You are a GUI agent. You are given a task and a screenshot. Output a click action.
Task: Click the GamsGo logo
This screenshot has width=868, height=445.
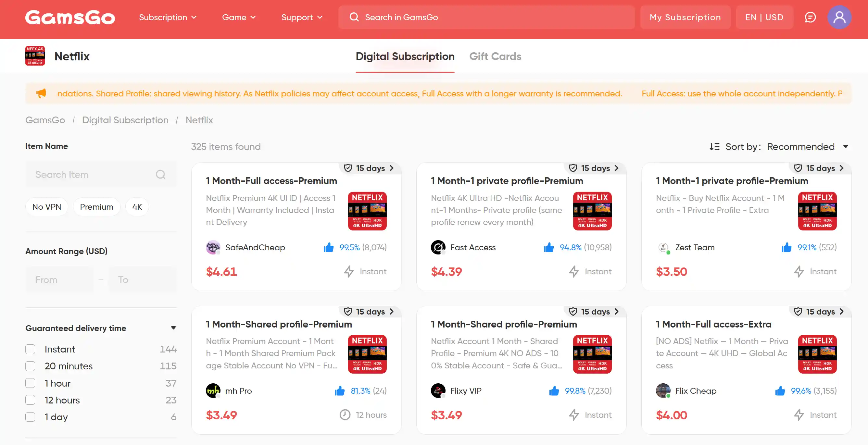pyautogui.click(x=70, y=17)
